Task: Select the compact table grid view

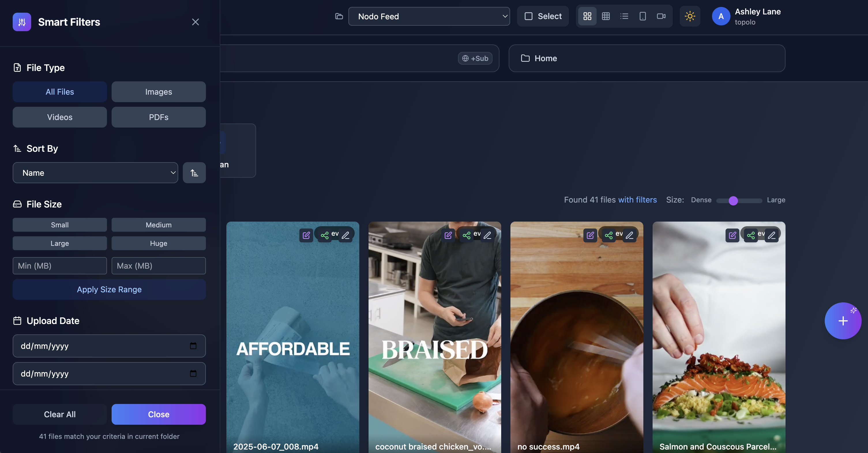Action: [x=606, y=16]
